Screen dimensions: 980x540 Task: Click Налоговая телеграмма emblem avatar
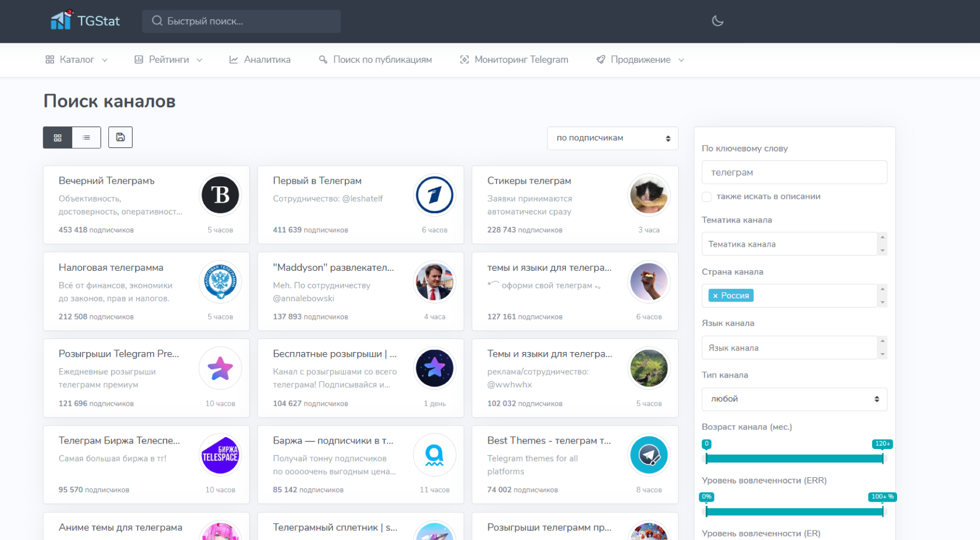220,282
